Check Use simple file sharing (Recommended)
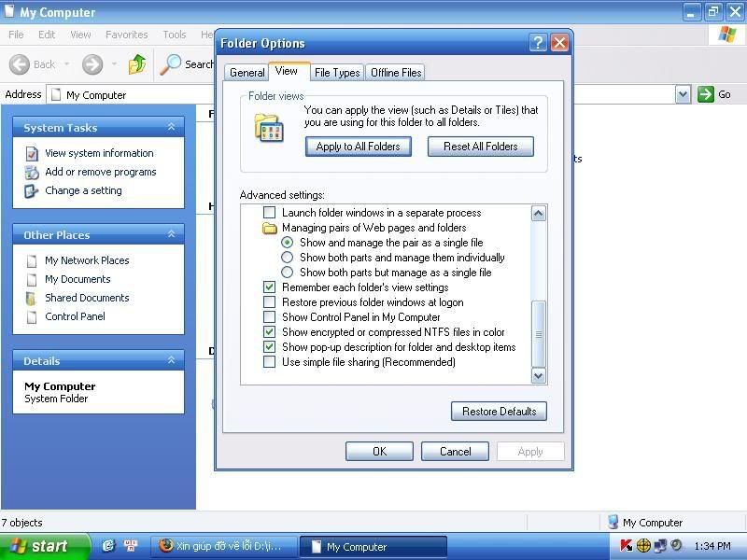Viewport: 747px width, 560px height. tap(269, 362)
